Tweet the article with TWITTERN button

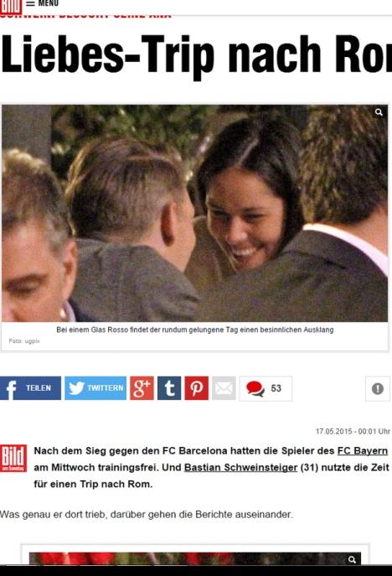click(95, 388)
